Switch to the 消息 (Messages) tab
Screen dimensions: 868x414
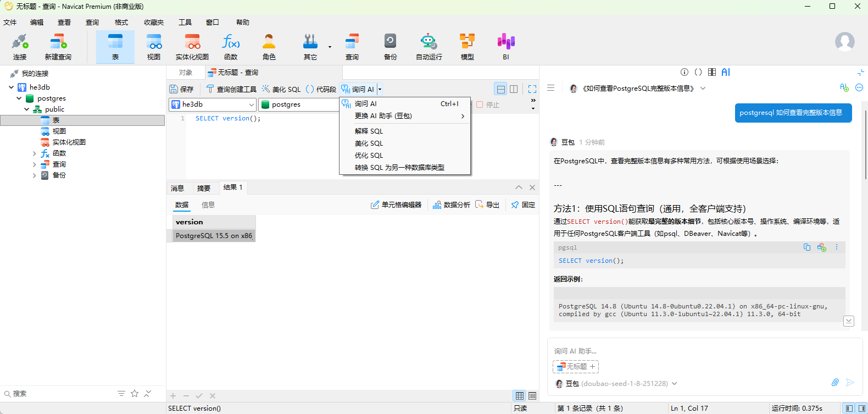click(x=177, y=188)
